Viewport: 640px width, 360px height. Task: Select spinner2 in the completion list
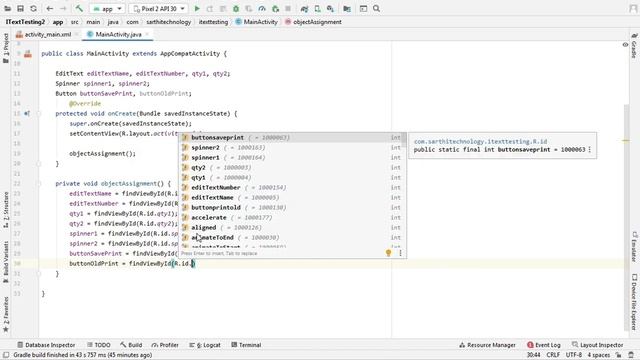(291, 148)
